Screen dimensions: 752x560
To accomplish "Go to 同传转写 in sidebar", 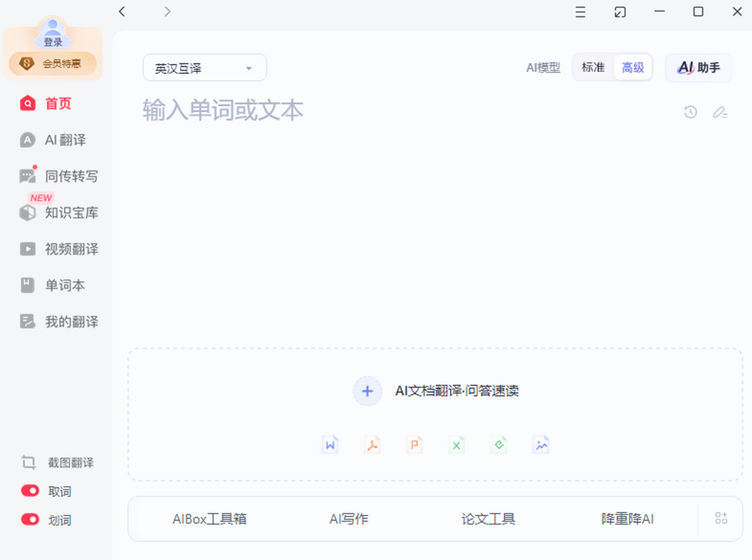I will click(71, 177).
